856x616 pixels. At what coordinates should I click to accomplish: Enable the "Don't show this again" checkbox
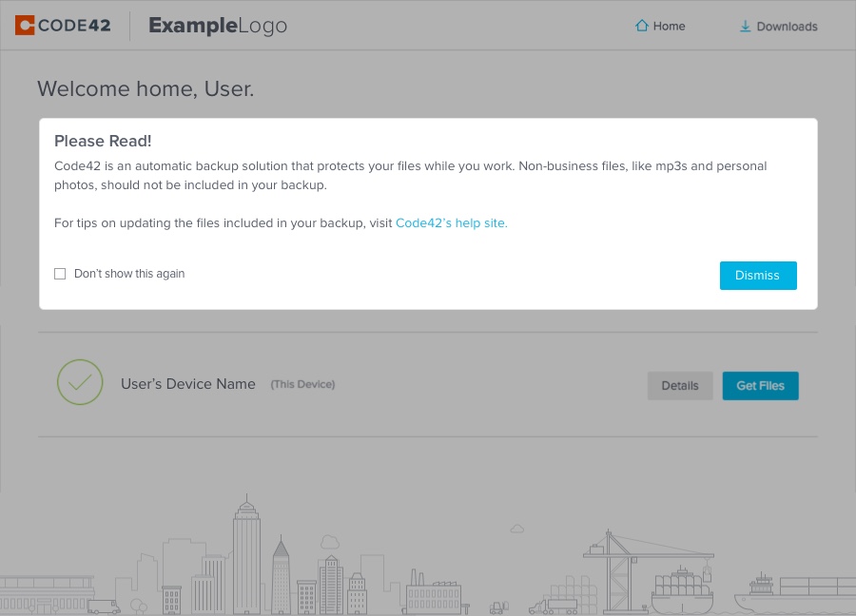60,273
